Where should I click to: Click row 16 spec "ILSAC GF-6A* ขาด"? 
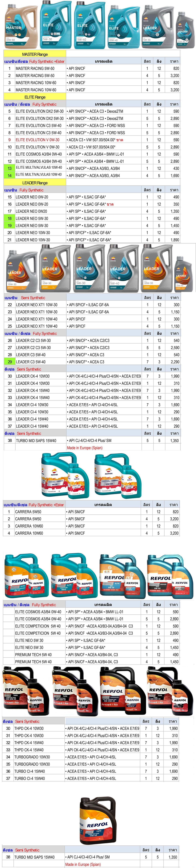tap(98, 204)
